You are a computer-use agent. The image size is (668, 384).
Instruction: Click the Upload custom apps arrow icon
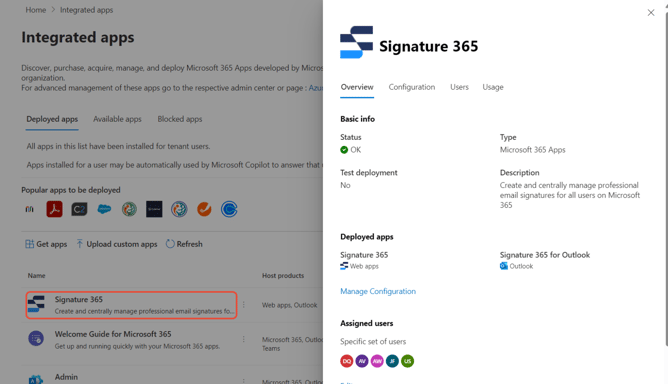point(80,244)
